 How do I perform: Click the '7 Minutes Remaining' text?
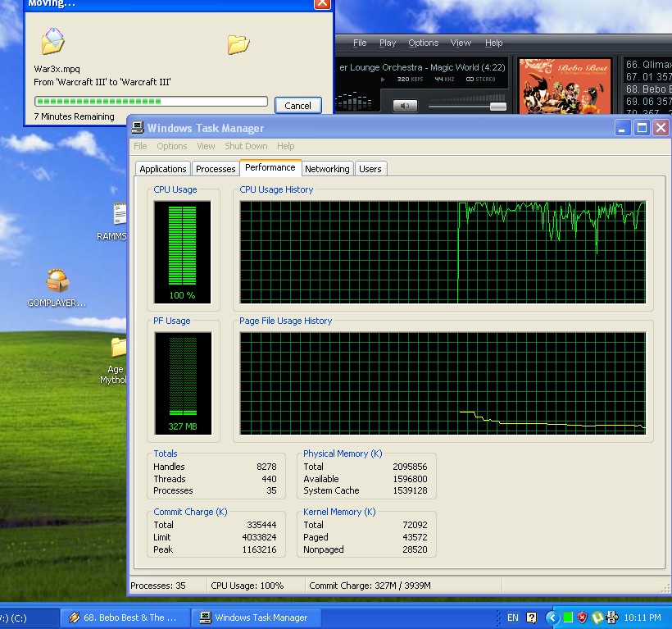click(74, 116)
